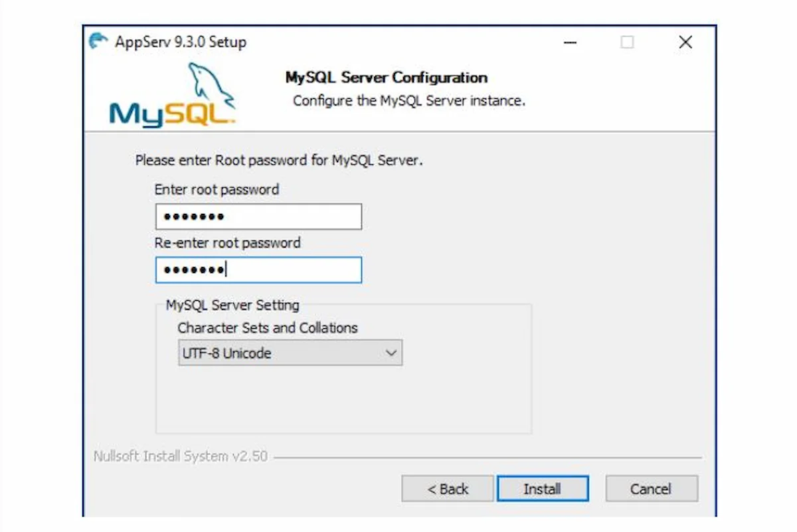Click the greyed-out maximize window button
797x532 pixels.
coord(627,43)
